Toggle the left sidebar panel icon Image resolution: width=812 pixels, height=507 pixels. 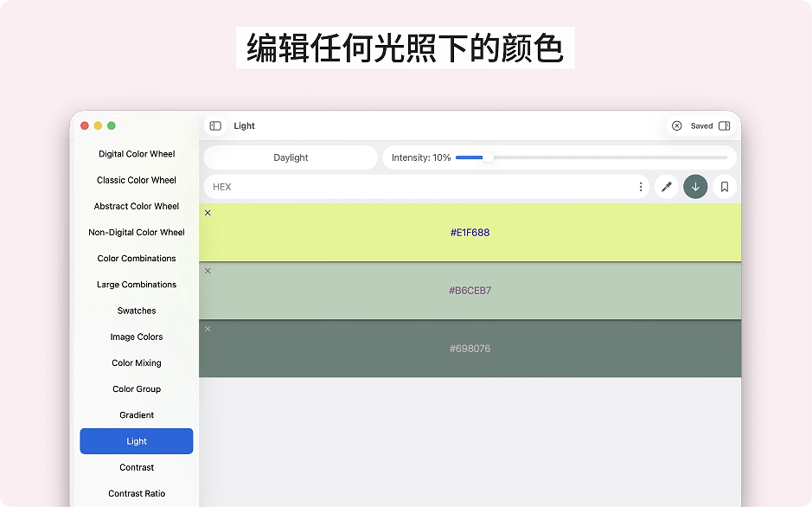(x=215, y=126)
